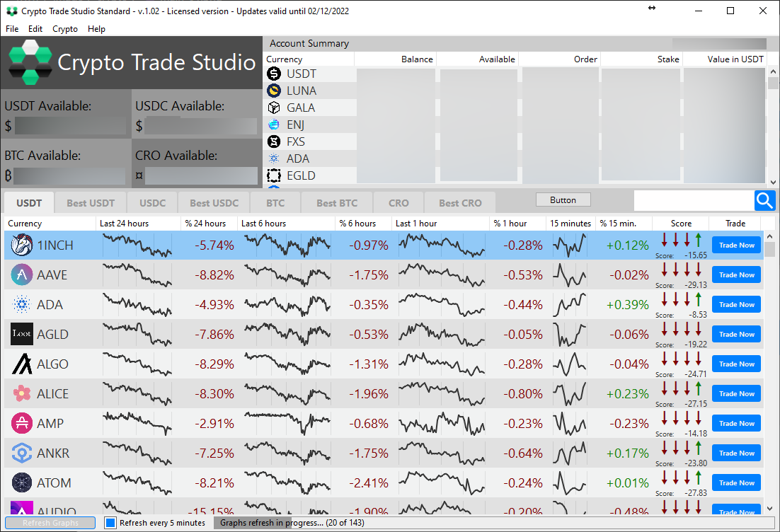Click the LUNA coin icon in Account Summary
This screenshot has height=532, width=780.
(274, 91)
